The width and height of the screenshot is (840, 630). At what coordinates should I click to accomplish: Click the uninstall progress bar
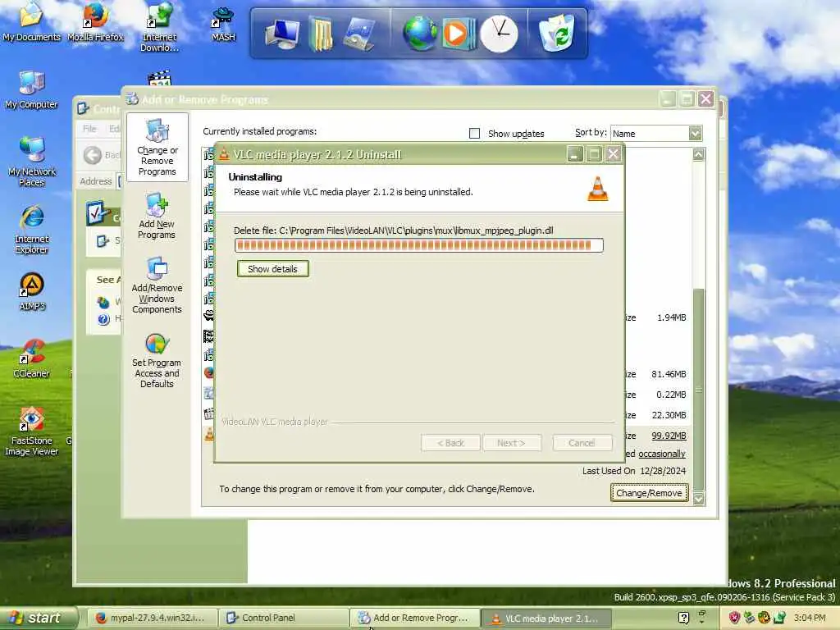pyautogui.click(x=419, y=245)
